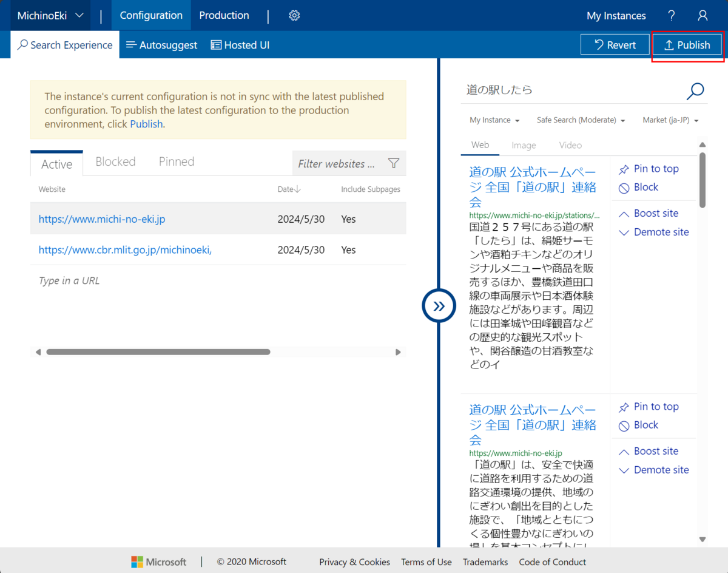Open the Market (ja-JP) dropdown
This screenshot has height=573, width=728.
(x=670, y=120)
